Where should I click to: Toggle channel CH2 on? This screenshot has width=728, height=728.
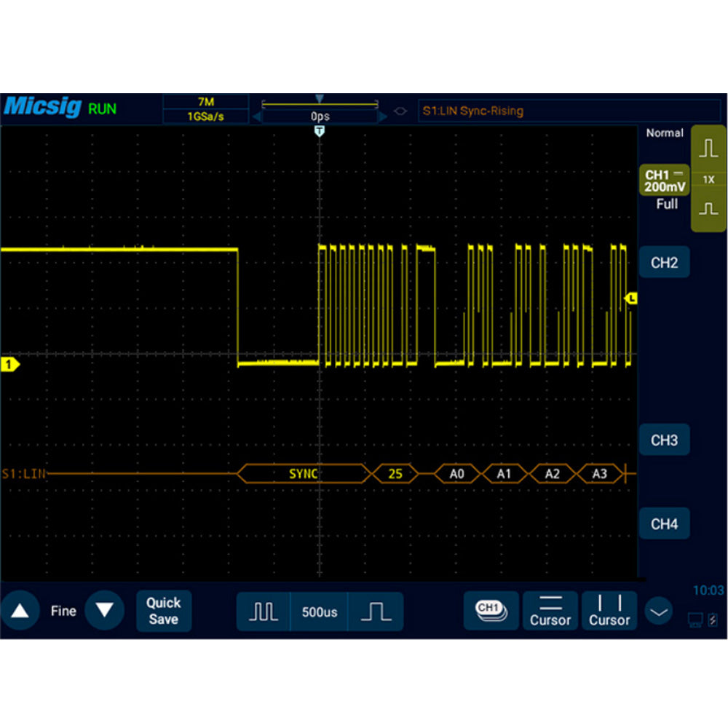(664, 263)
